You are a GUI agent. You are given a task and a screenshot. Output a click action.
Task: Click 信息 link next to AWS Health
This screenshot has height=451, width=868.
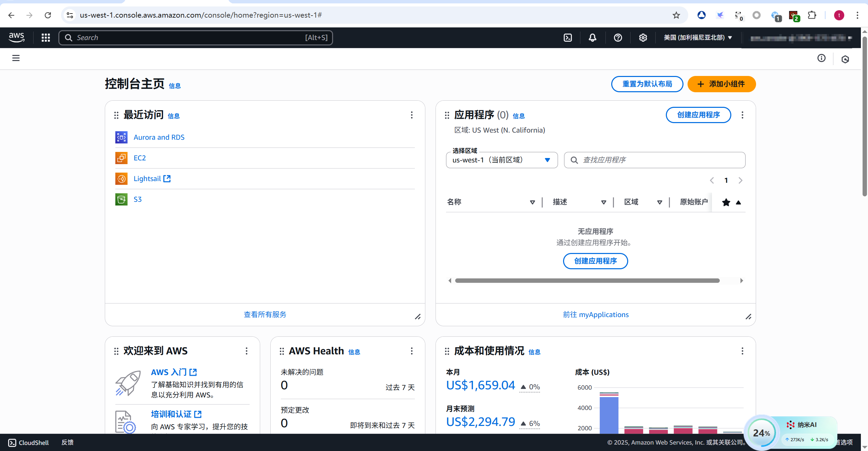click(354, 352)
